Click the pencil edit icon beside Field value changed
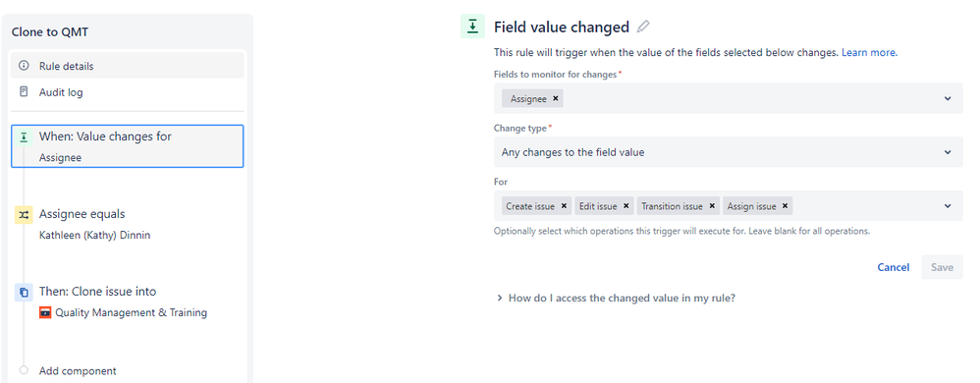The height and width of the screenshot is (383, 980). 643,27
